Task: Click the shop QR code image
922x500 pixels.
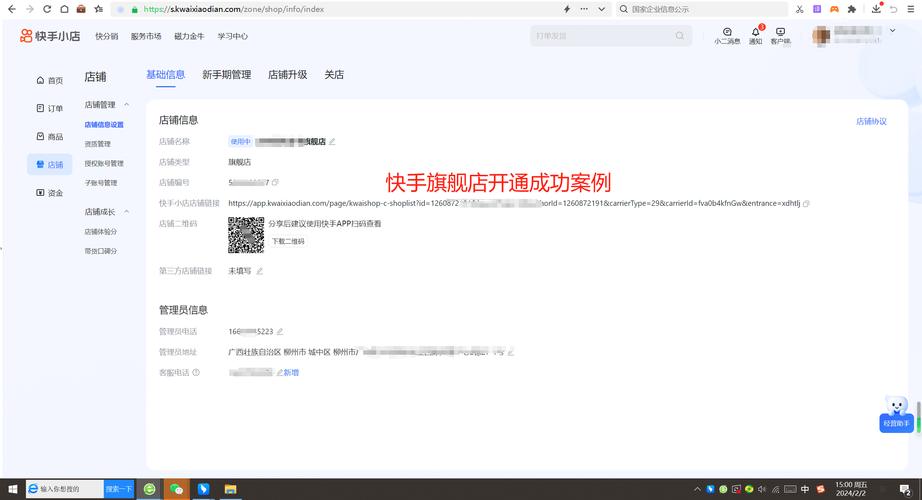Action: pyautogui.click(x=246, y=235)
